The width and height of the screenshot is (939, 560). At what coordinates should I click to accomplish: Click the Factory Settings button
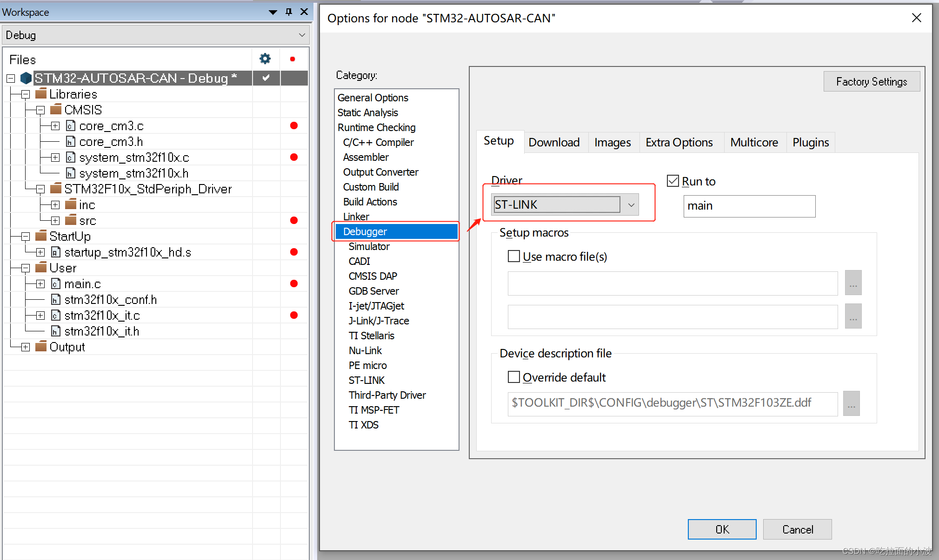(871, 81)
